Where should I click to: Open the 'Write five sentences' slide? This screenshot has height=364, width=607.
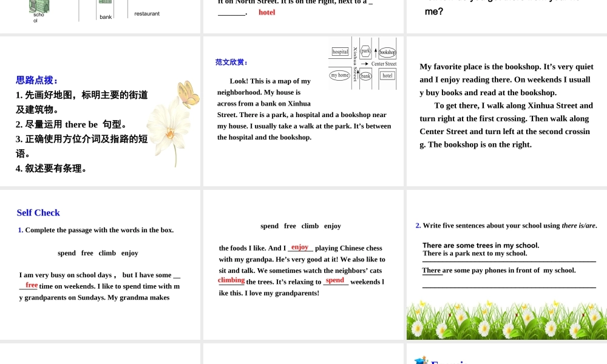click(x=507, y=265)
